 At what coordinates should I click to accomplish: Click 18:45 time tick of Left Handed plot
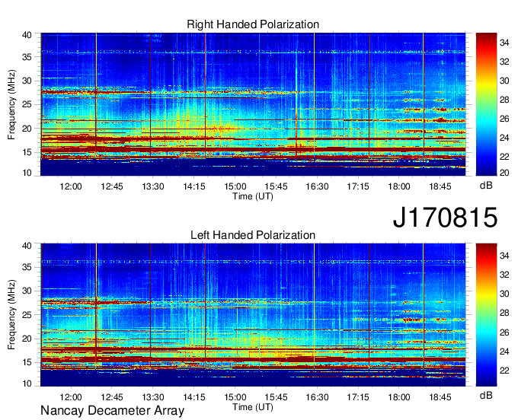click(440, 397)
